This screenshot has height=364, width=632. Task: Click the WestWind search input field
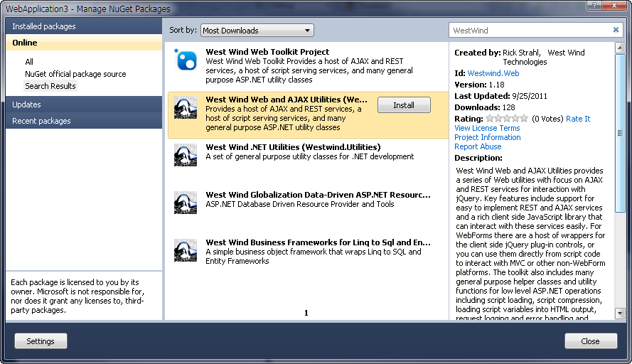530,31
